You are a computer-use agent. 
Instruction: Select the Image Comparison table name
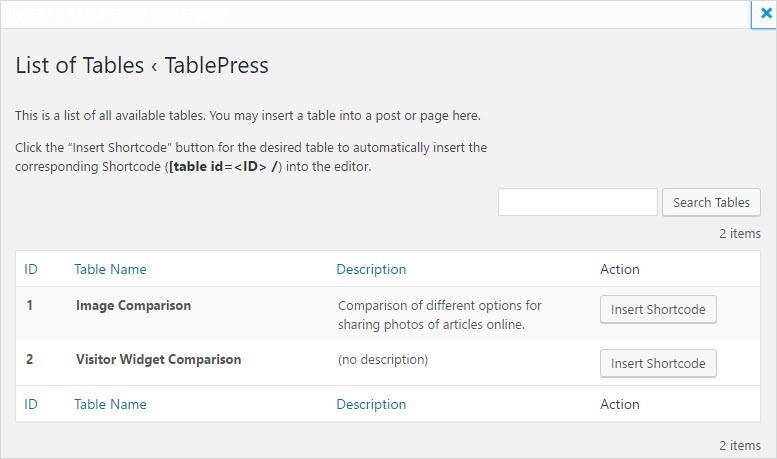point(133,305)
